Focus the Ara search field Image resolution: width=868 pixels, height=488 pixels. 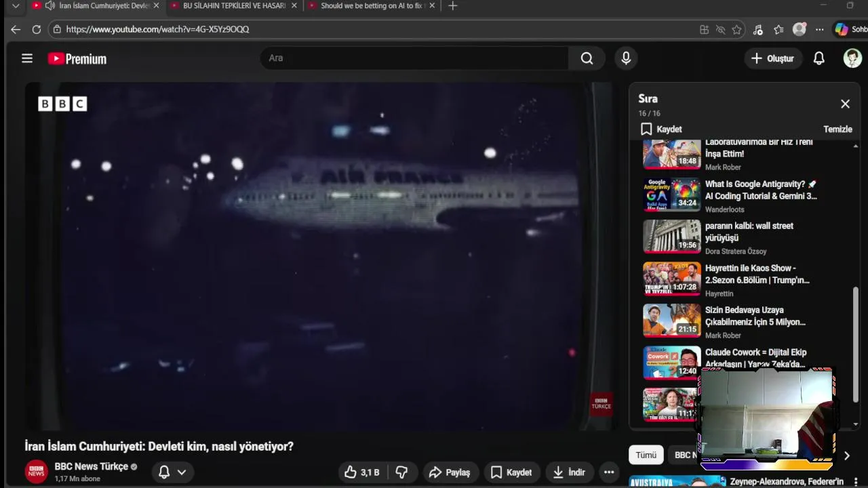point(414,58)
